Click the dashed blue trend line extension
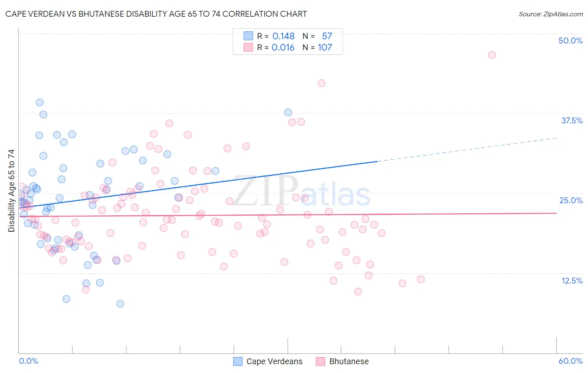Image resolution: width=588 pixels, height=373 pixels. [x=467, y=149]
